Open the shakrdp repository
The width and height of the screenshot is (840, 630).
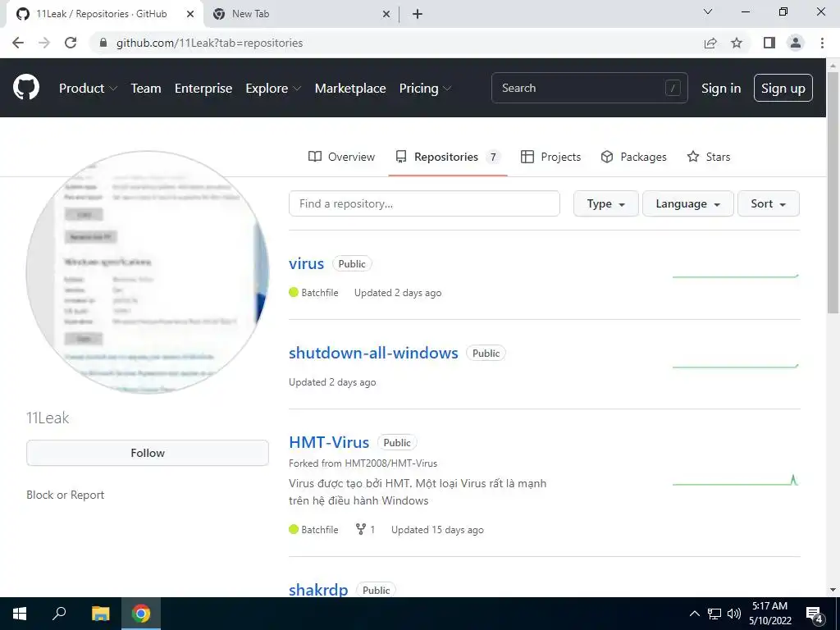coord(318,589)
